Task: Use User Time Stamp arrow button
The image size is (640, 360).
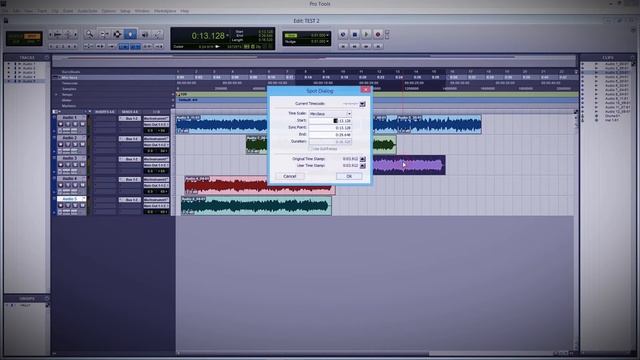Action: 362,166
